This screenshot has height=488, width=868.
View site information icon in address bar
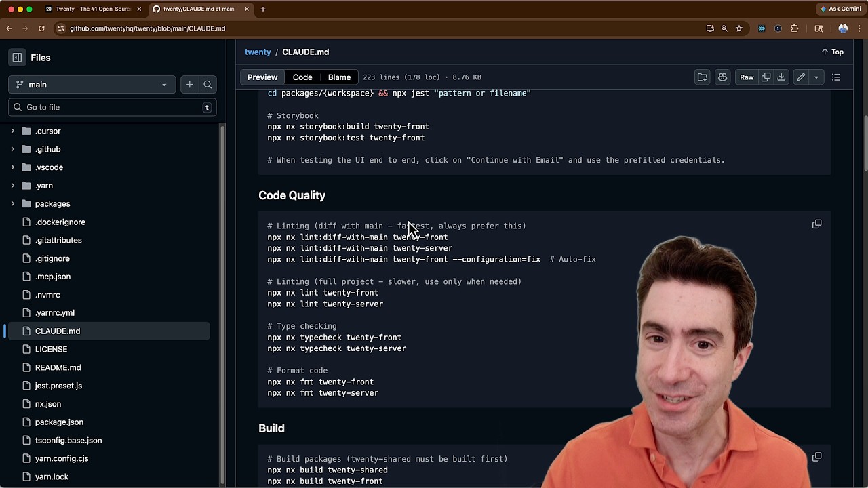(61, 28)
